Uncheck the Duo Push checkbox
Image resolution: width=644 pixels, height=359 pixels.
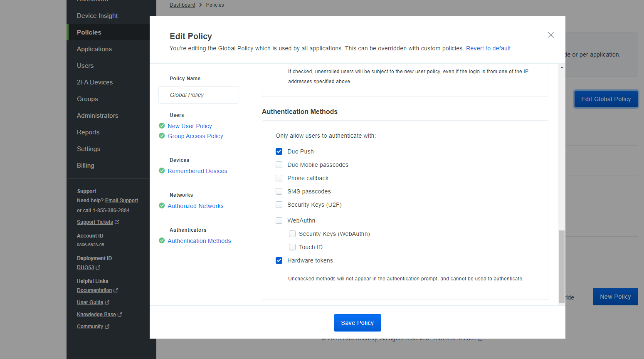[x=279, y=151]
